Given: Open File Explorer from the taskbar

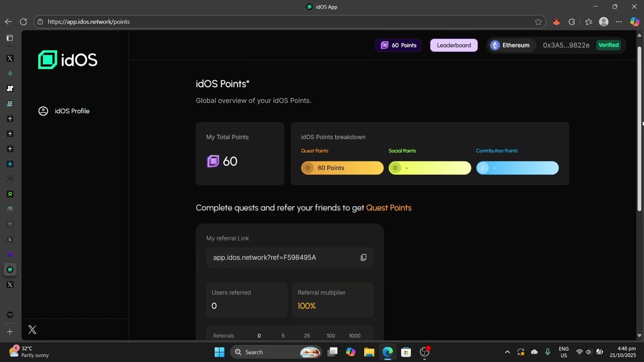Looking at the screenshot, I should coord(369,352).
